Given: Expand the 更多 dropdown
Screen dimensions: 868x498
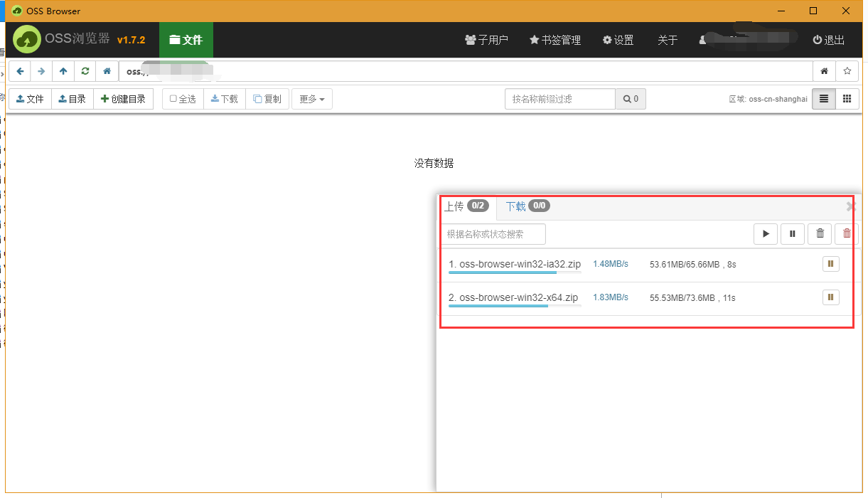Looking at the screenshot, I should point(312,99).
